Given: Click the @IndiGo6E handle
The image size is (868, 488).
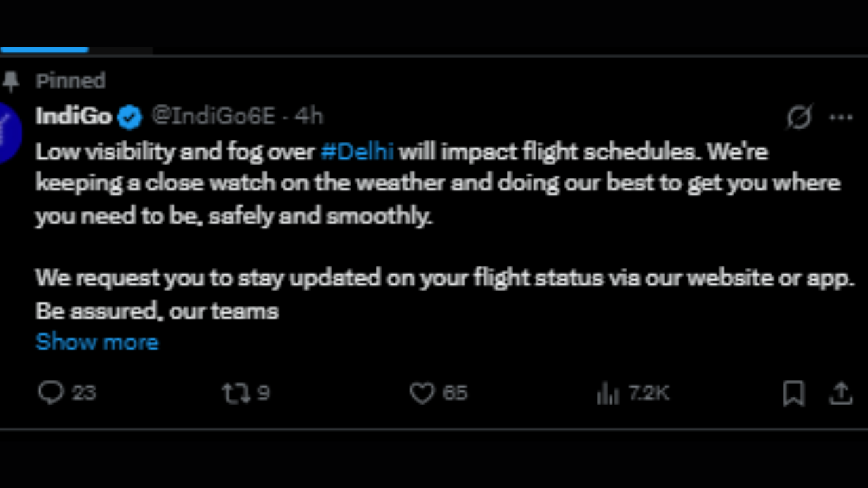Looking at the screenshot, I should 213,115.
